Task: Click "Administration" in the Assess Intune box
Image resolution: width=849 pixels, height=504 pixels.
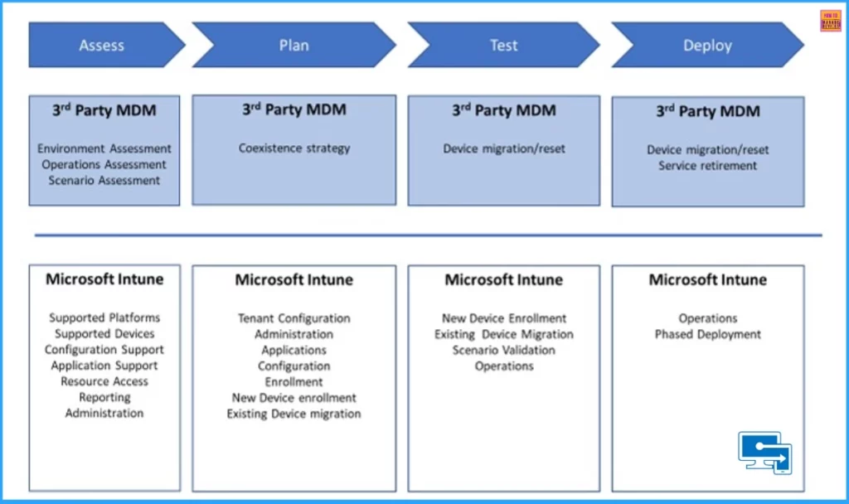Action: pyautogui.click(x=104, y=413)
